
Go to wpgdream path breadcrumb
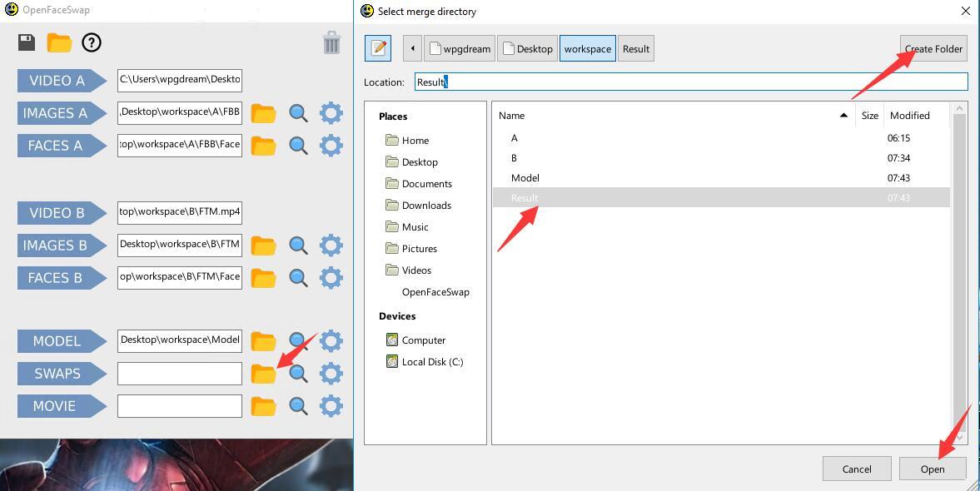(460, 49)
